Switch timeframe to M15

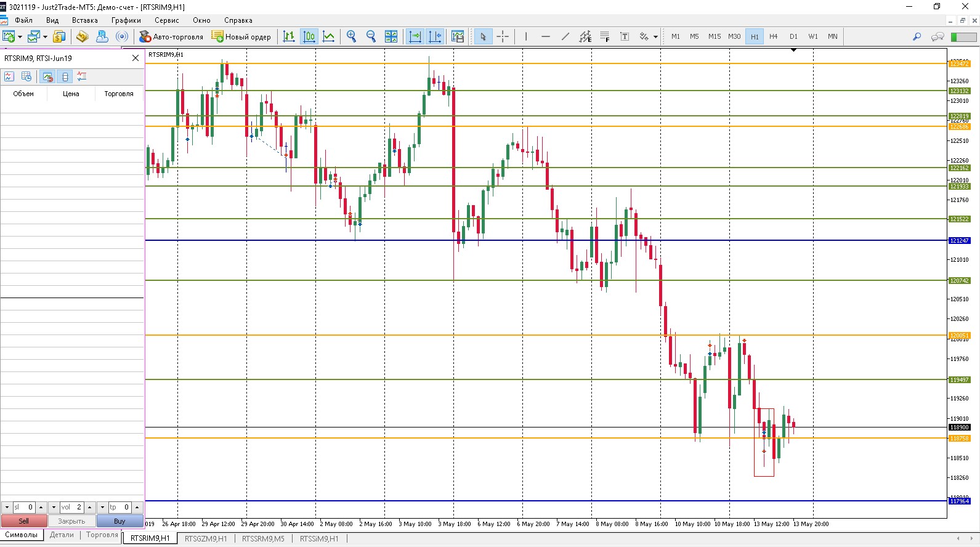pos(715,36)
